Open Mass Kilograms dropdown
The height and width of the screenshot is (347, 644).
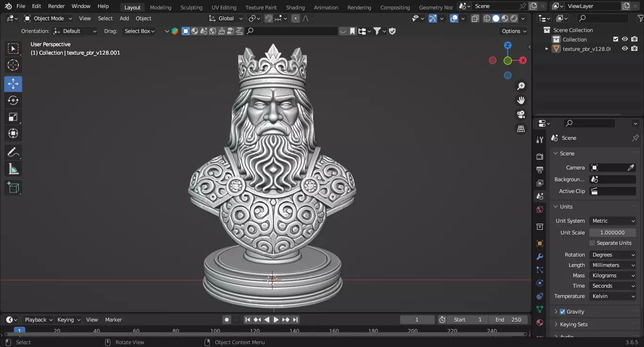(x=612, y=275)
